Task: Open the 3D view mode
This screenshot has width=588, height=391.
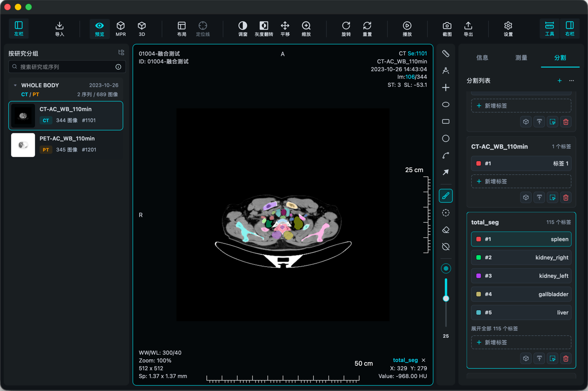Action: (142, 28)
